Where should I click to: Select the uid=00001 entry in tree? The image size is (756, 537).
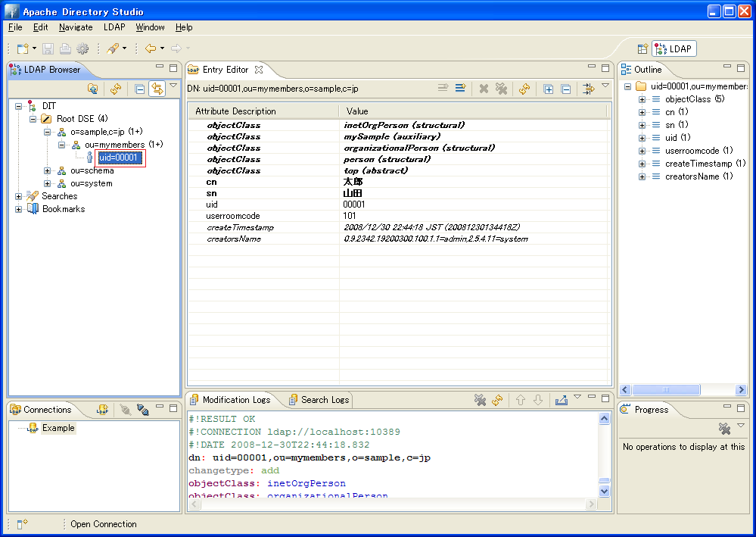(x=119, y=158)
